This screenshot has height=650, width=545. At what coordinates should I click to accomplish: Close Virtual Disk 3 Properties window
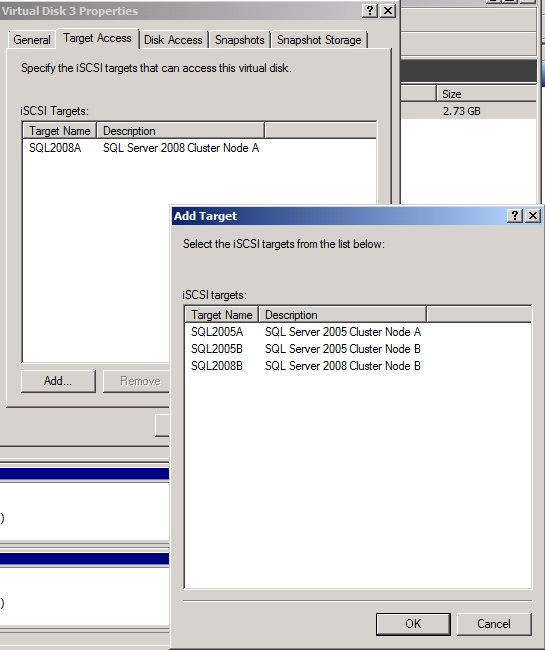pyautogui.click(x=388, y=11)
